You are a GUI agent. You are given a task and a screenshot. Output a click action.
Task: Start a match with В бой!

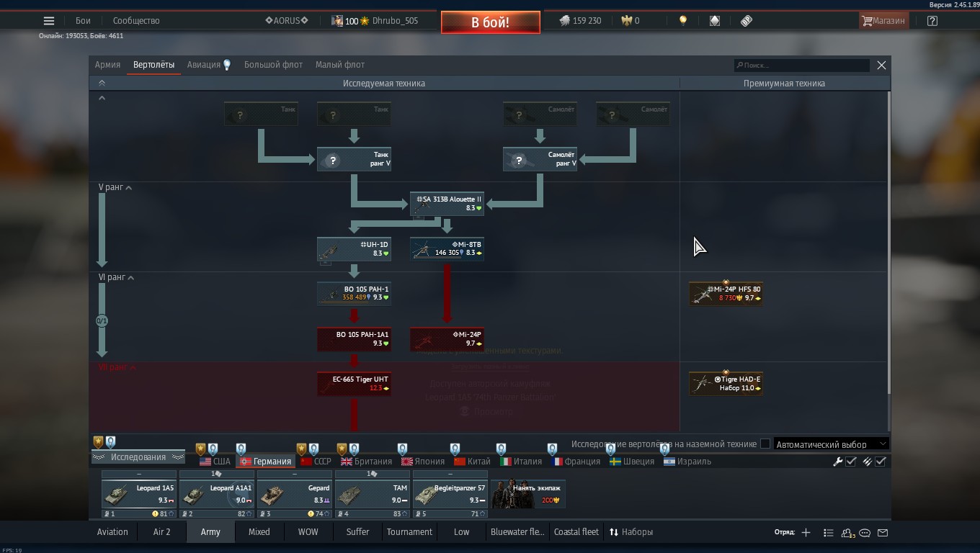491,22
